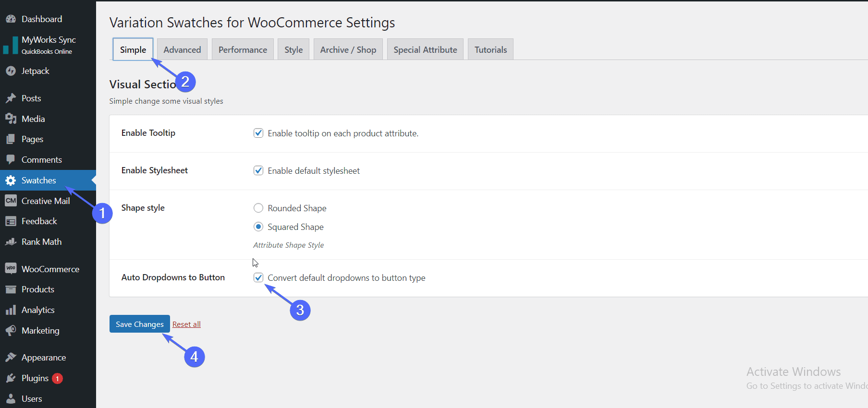The image size is (868, 408).
Task: Open Media menu label
Action: coord(33,119)
